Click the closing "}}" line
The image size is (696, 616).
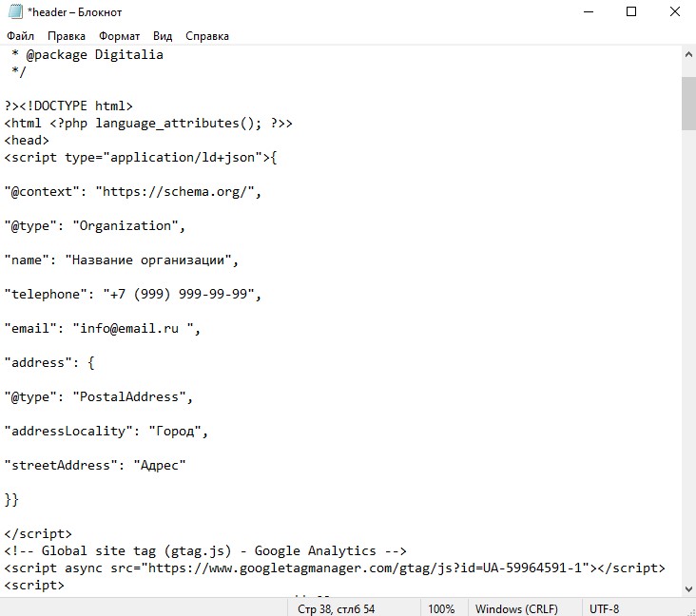[x=11, y=500]
